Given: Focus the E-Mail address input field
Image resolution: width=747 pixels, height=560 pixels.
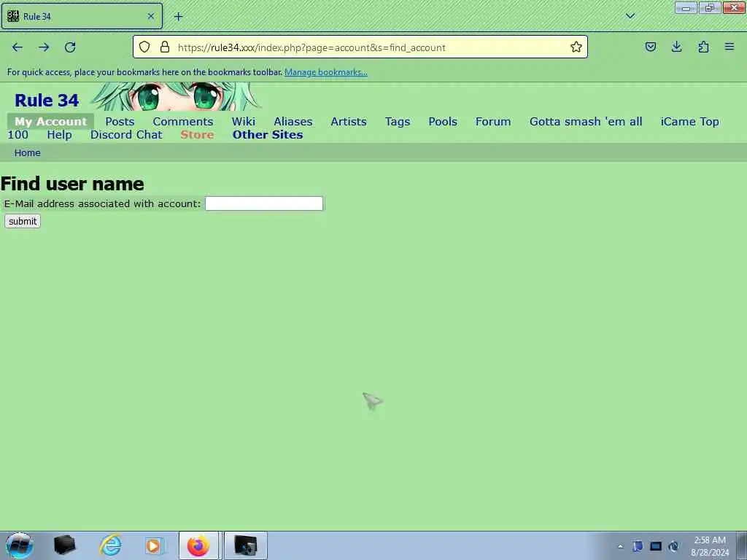Looking at the screenshot, I should click(x=264, y=203).
